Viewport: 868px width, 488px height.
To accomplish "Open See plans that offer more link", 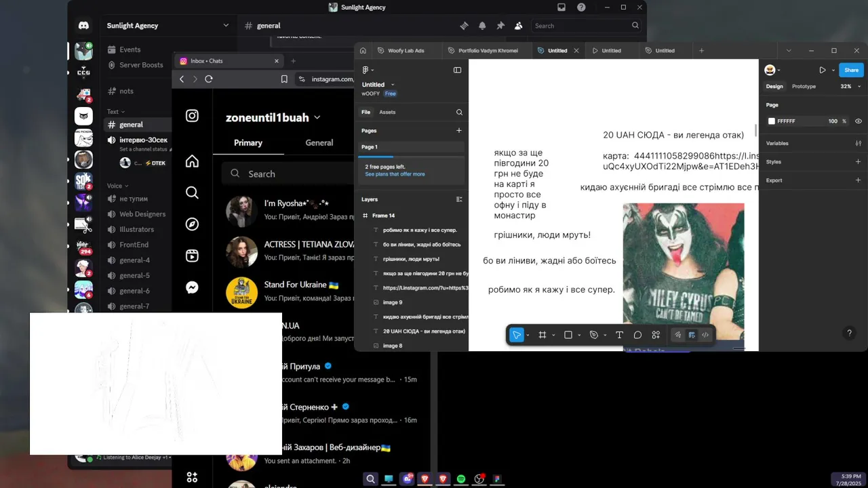I will tap(395, 174).
